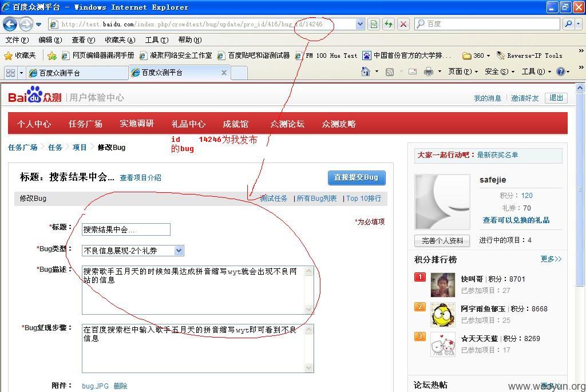Click the browser Back arrow button
This screenshot has width=586, height=392.
click(10, 24)
